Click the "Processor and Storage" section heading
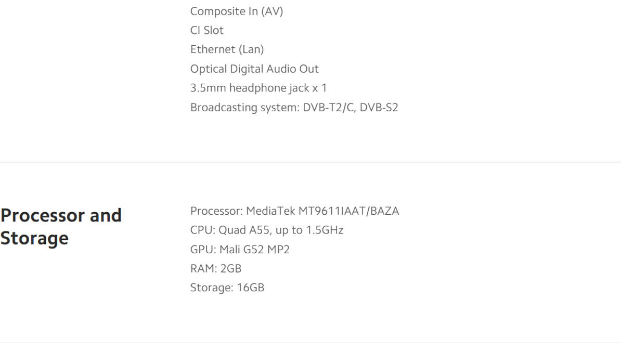Image resolution: width=621 pixels, height=364 pixels. pyautogui.click(x=61, y=226)
